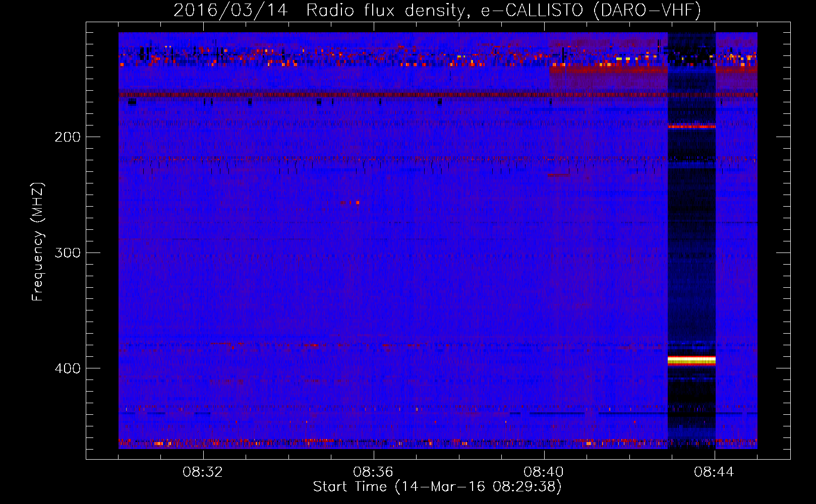Screen dimensions: 816x504
Task: Click the bright white-yellow band near 400 MHz
Action: pos(691,360)
